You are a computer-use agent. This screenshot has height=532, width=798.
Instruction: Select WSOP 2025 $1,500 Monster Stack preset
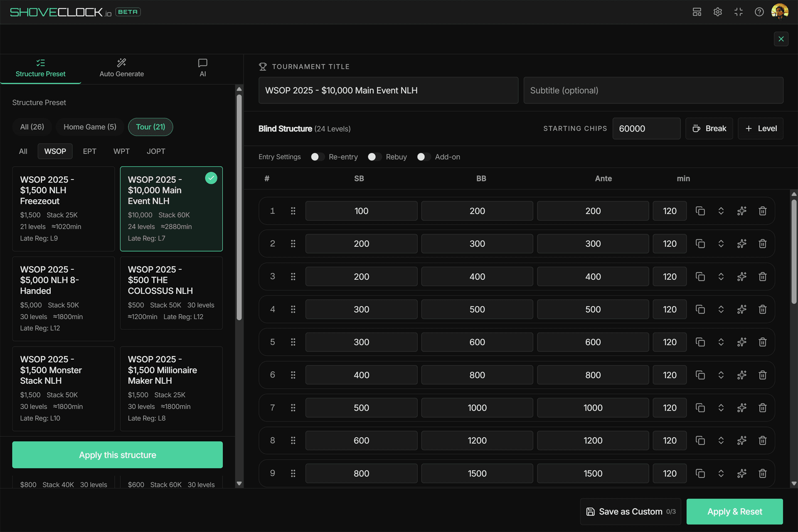tap(64, 389)
